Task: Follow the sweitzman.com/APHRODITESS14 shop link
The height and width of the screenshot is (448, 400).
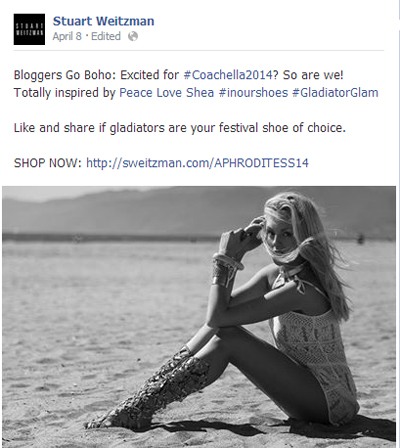Action: (197, 163)
